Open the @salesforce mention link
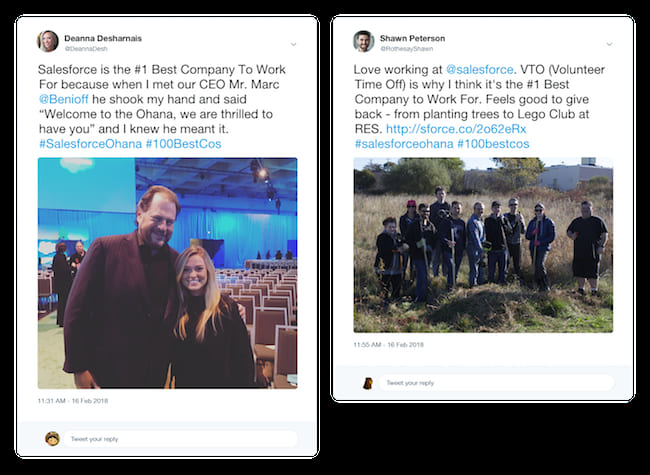 coord(479,70)
